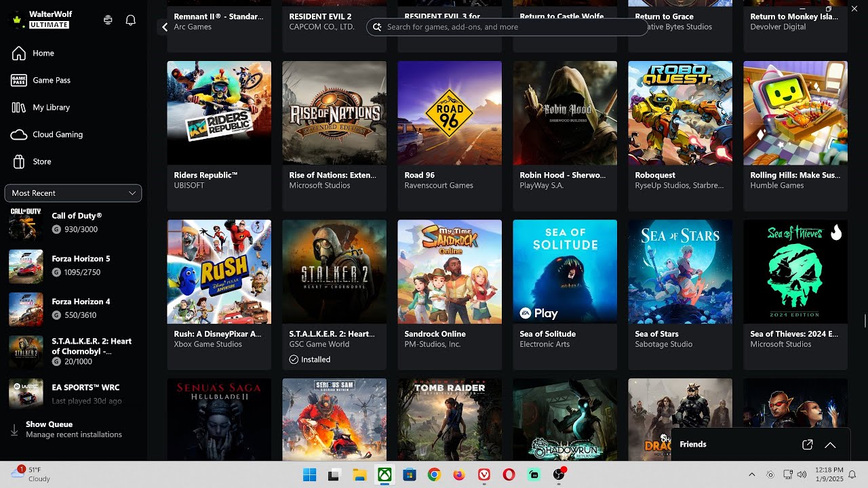
Task: Open Robin Hood Sherwood Builders tile
Action: pyautogui.click(x=565, y=136)
